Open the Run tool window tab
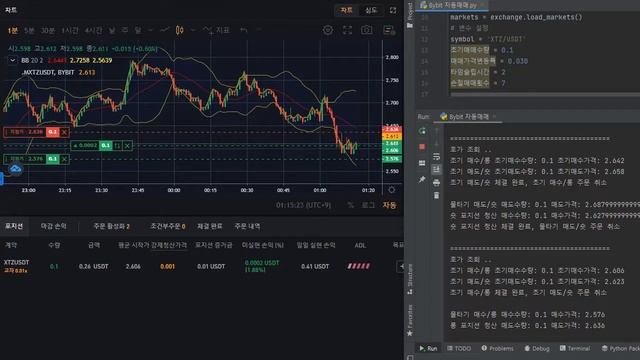640x360 pixels. [428, 348]
